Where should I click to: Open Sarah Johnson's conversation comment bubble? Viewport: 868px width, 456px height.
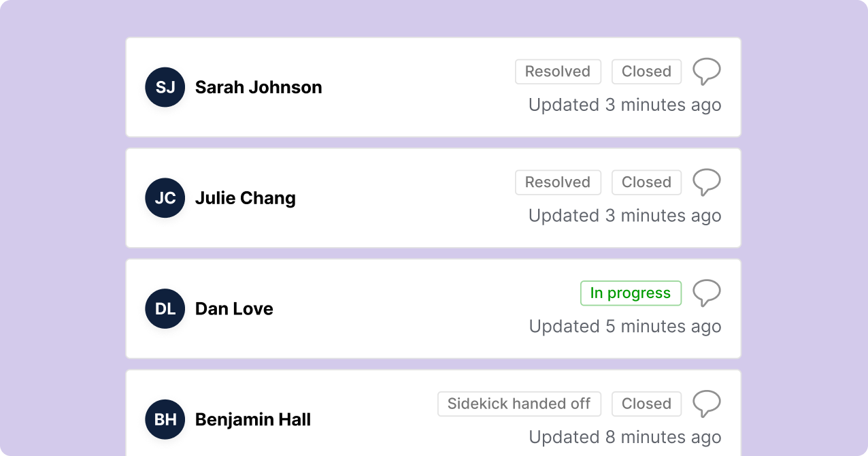click(707, 71)
